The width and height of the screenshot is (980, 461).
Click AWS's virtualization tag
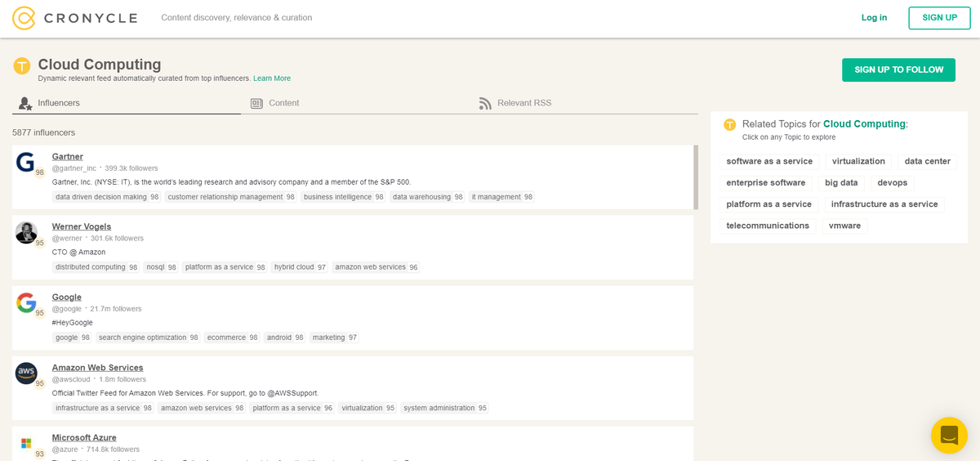pyautogui.click(x=367, y=408)
